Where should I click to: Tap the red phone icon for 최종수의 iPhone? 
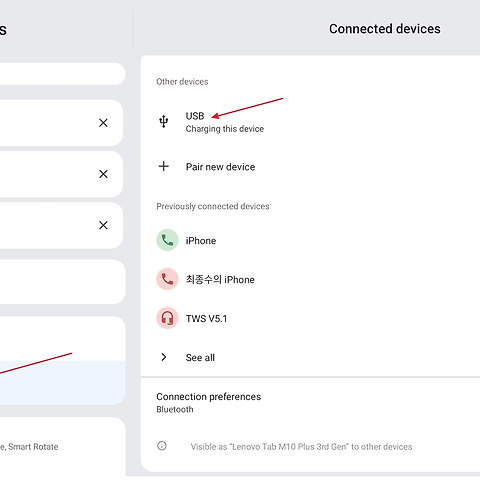pos(167,279)
